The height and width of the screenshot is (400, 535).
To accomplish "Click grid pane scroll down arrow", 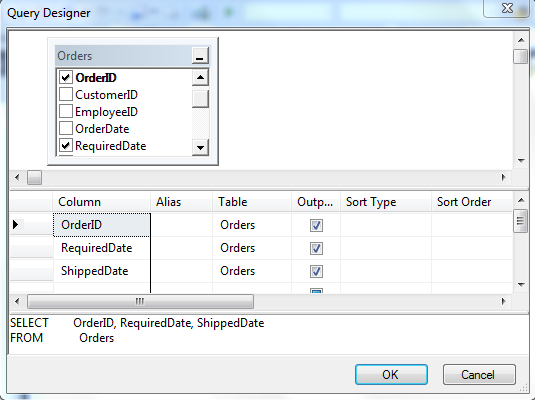I will (521, 285).
